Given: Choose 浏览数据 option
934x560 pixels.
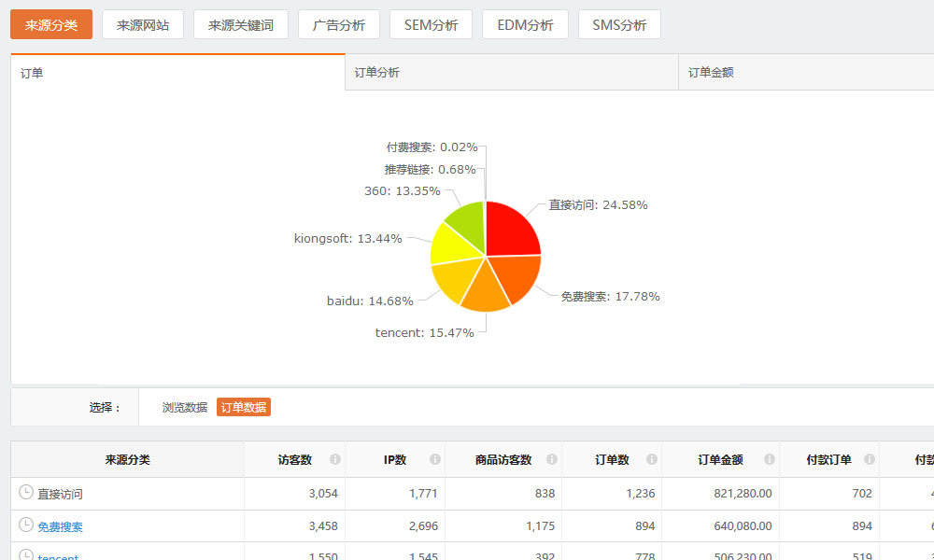Looking at the screenshot, I should (x=185, y=408).
